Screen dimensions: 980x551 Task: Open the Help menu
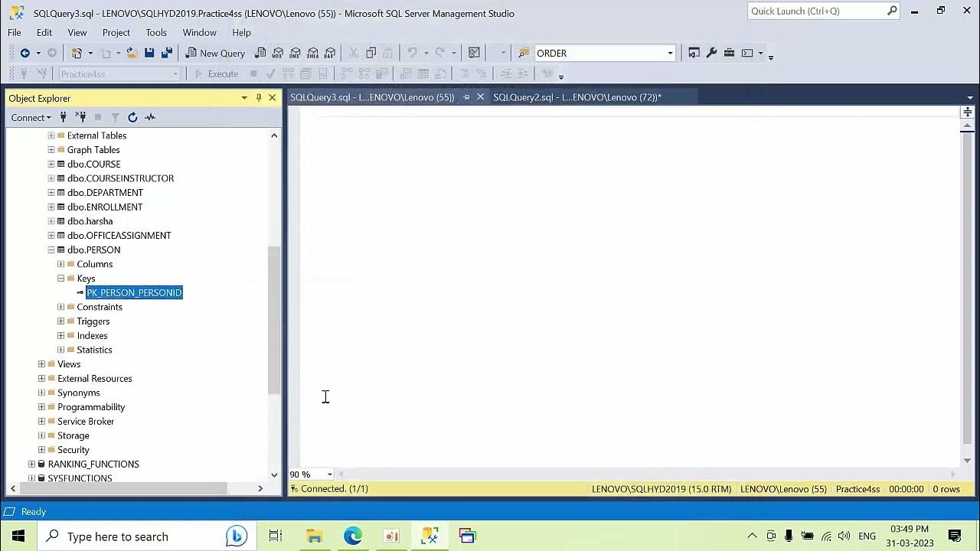(x=241, y=32)
